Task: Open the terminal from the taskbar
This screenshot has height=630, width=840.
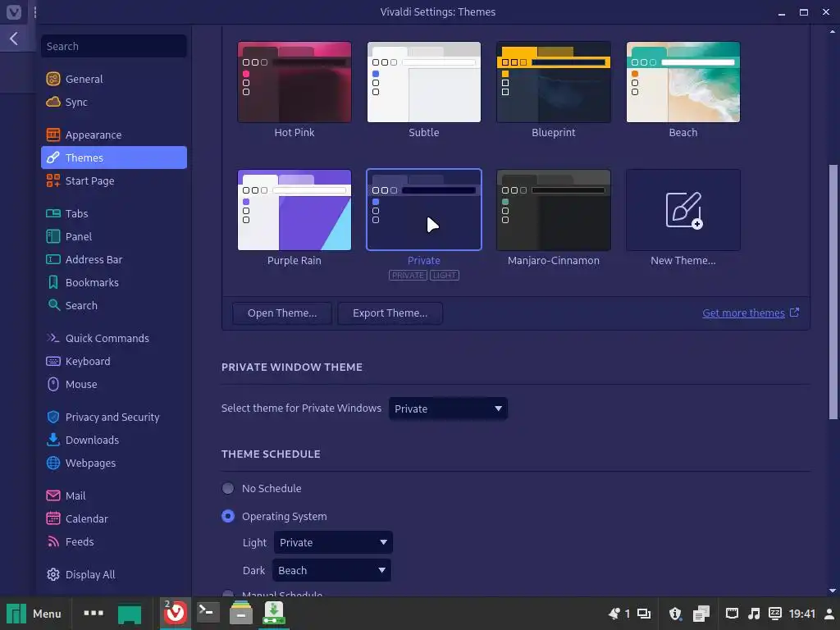Action: [x=208, y=613]
